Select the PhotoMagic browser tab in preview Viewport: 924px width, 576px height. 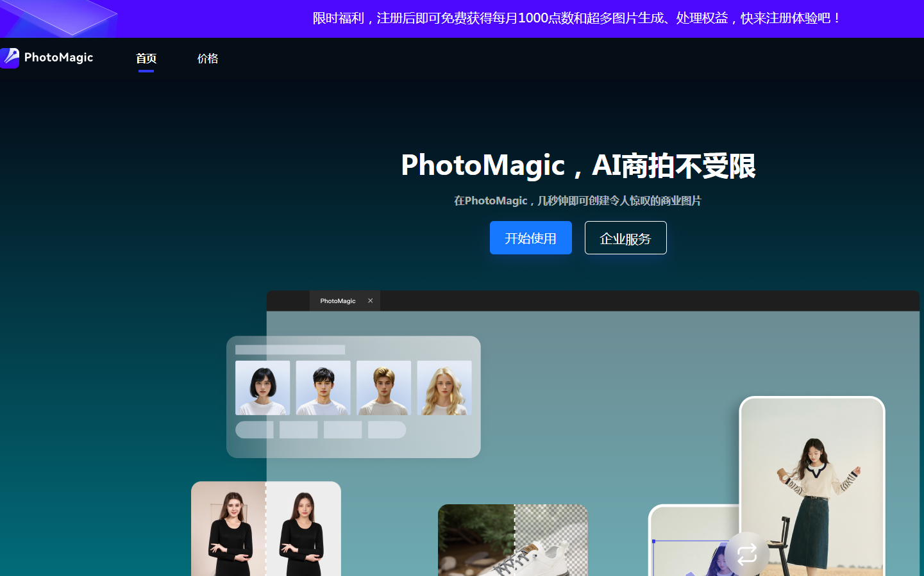tap(338, 301)
